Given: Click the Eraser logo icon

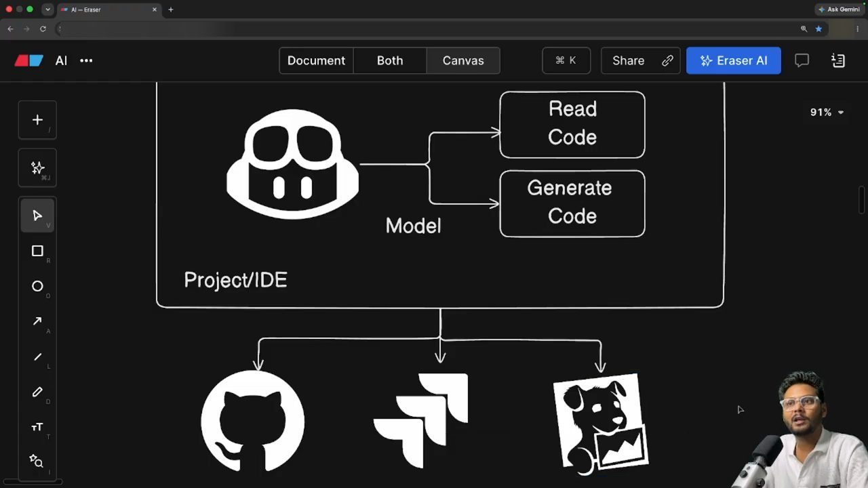Looking at the screenshot, I should [29, 60].
